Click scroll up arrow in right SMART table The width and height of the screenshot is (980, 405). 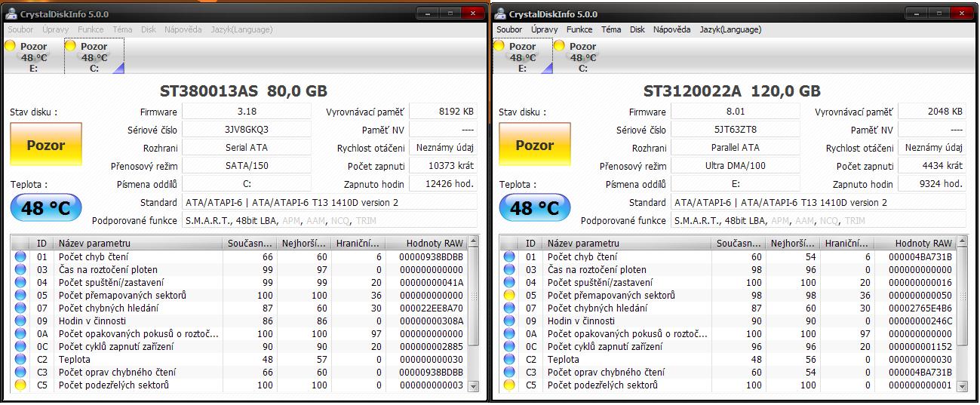962,243
